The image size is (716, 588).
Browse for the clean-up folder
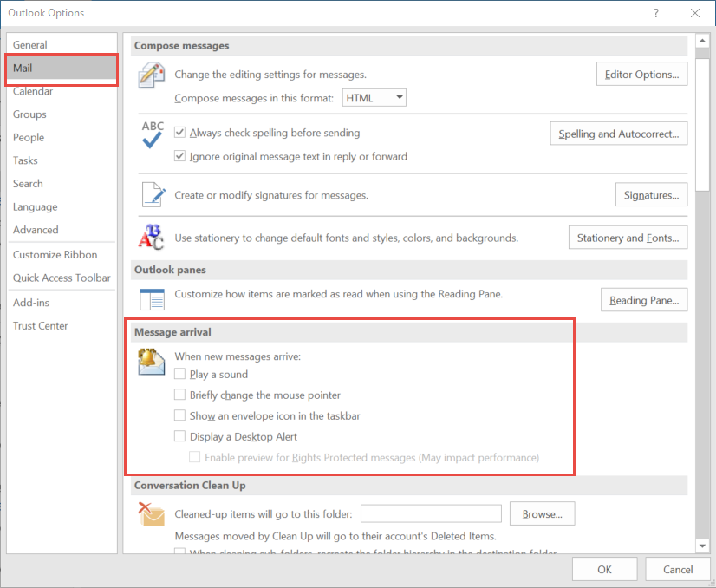[542, 514]
